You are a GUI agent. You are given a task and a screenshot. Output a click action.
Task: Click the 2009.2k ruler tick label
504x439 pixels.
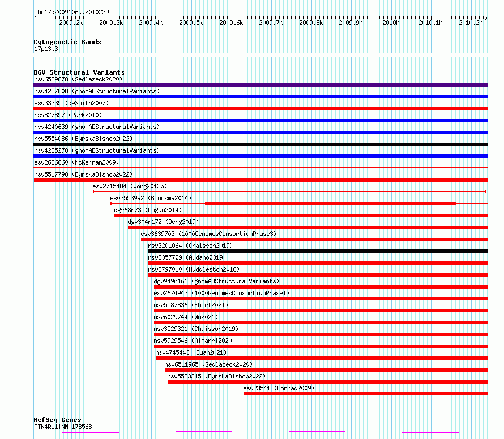(71, 23)
